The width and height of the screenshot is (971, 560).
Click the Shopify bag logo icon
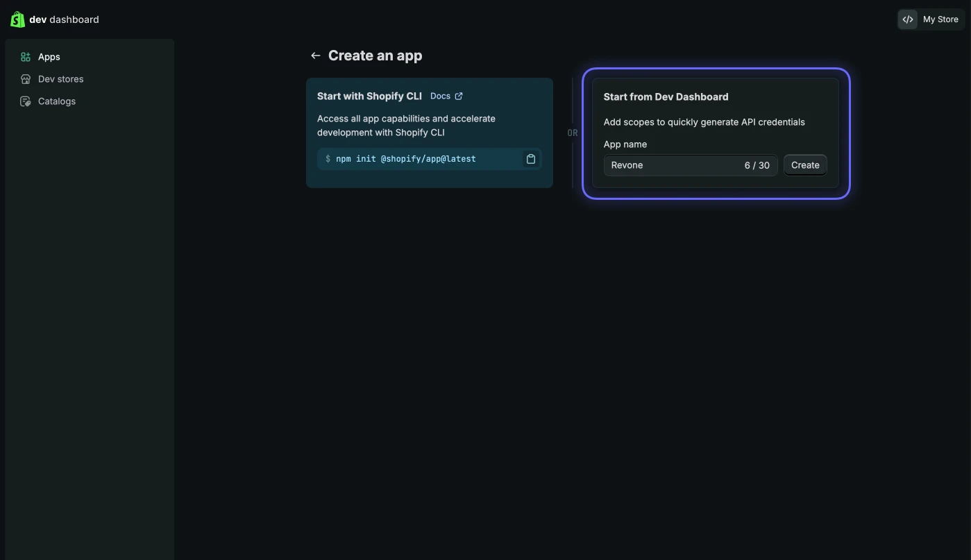[x=17, y=19]
